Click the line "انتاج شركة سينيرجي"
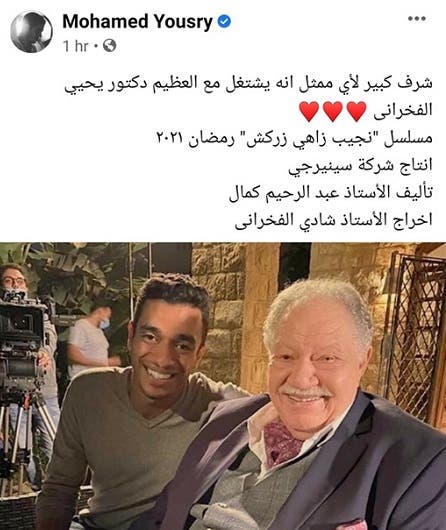This screenshot has height=530, width=446. (360, 166)
